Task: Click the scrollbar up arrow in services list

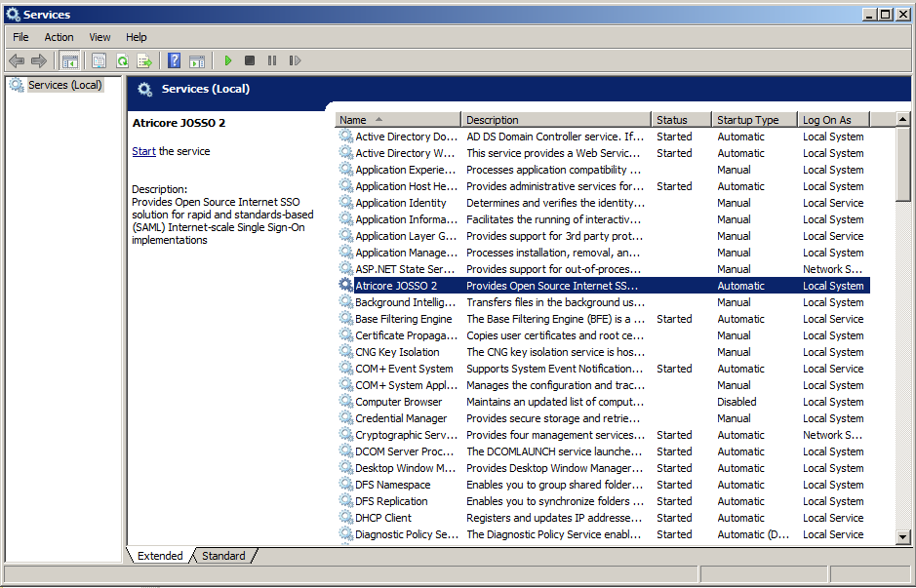Action: 902,119
